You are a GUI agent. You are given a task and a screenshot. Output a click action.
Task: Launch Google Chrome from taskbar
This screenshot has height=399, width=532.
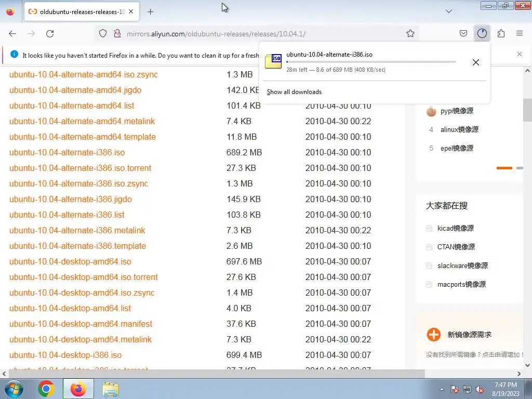pos(46,389)
